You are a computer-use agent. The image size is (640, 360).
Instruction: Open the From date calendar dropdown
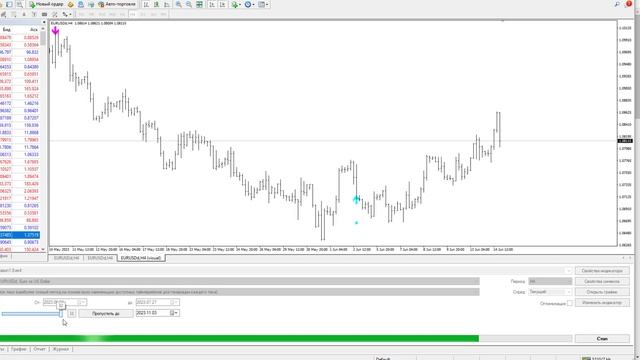click(82, 302)
